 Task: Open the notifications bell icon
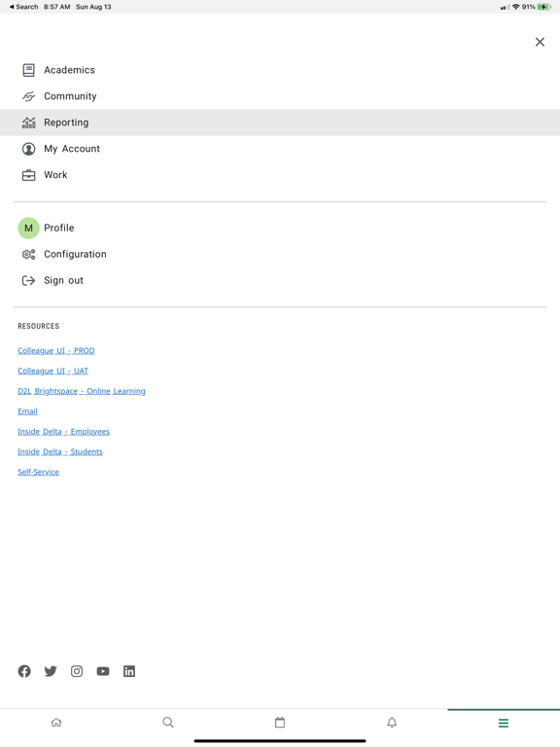392,723
